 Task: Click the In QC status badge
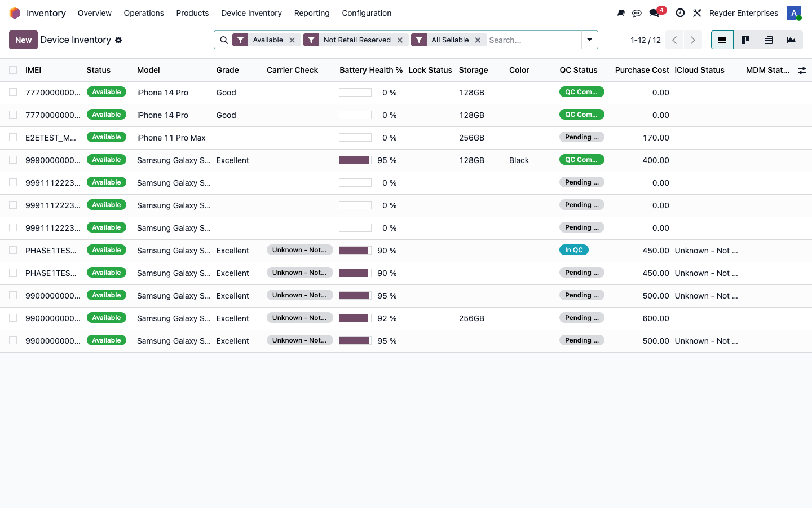[574, 250]
